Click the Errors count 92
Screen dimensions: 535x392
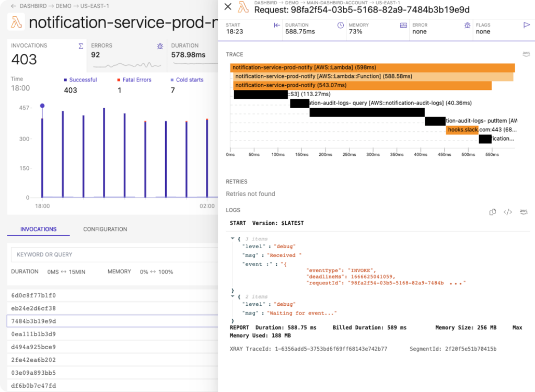[96, 55]
